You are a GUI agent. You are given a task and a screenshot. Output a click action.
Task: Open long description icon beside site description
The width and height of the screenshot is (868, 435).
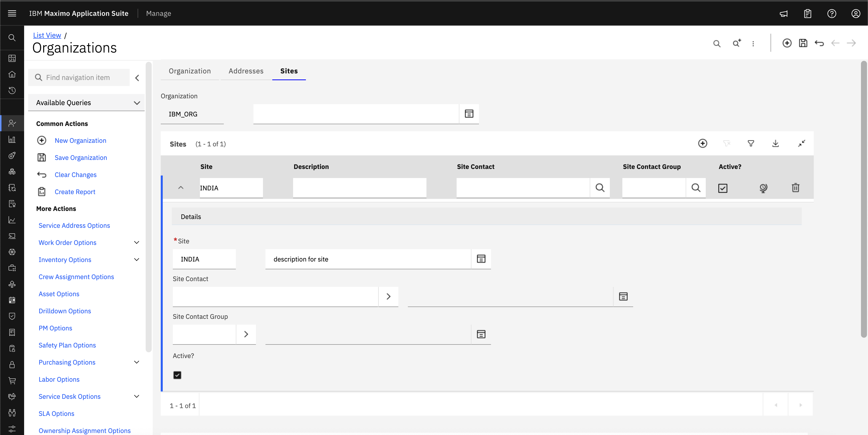(481, 259)
